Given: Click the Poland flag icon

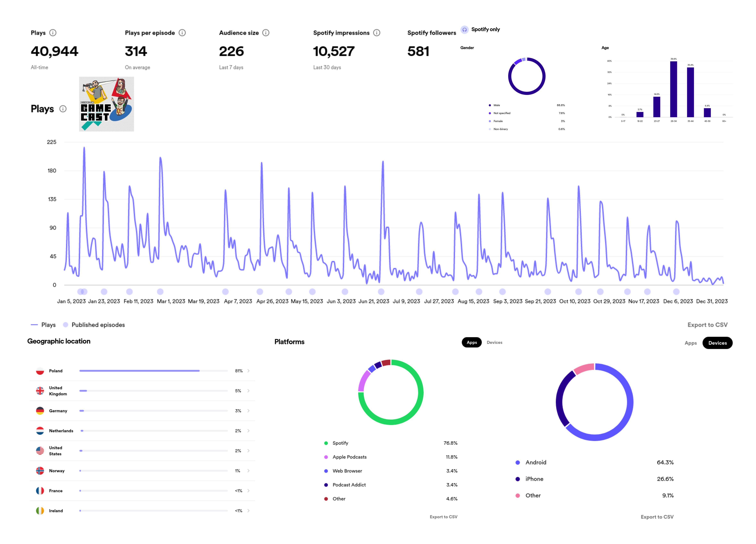Looking at the screenshot, I should (40, 371).
